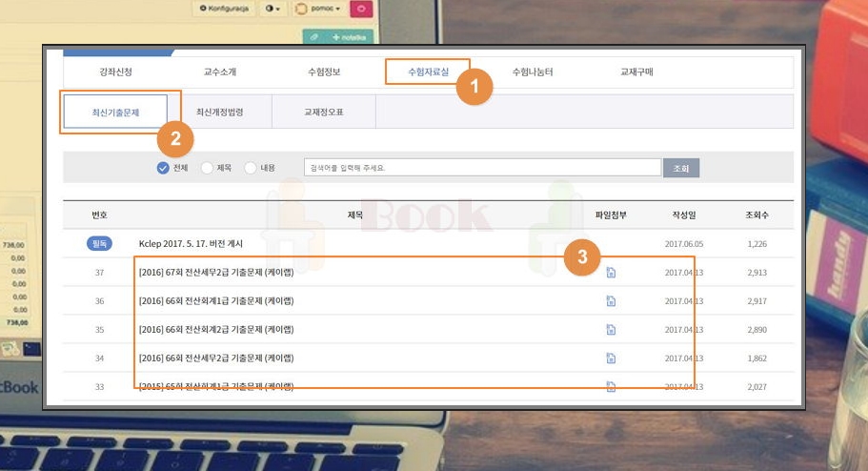Click row number 36
The width and height of the screenshot is (868, 471).
click(99, 301)
